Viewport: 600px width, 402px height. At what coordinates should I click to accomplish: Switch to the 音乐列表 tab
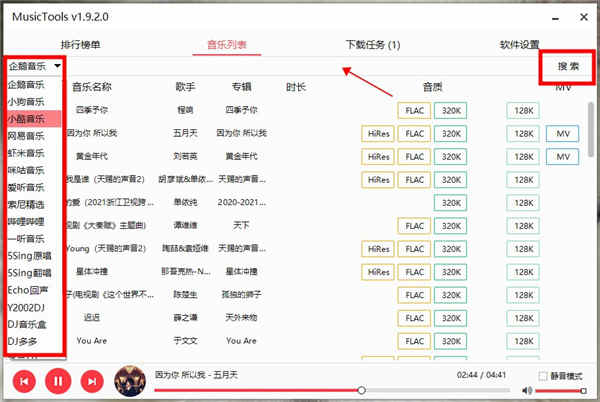click(x=227, y=45)
